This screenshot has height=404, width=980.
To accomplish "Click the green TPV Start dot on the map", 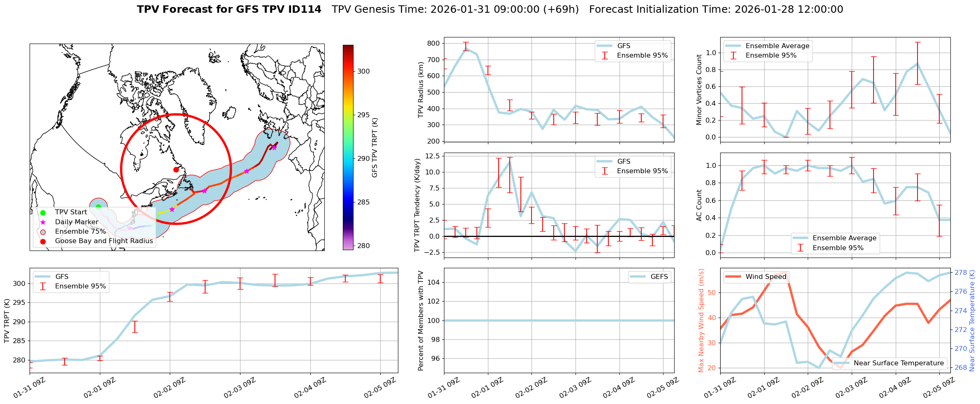I will [x=98, y=207].
